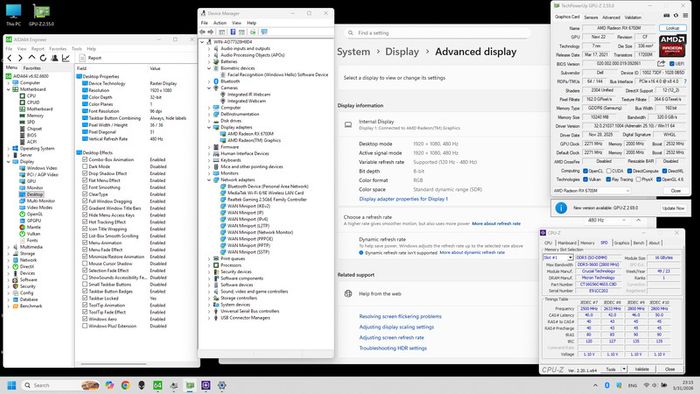Open Windows Start button
Image resolution: width=700 pixels, height=394 pixels.
12,385
